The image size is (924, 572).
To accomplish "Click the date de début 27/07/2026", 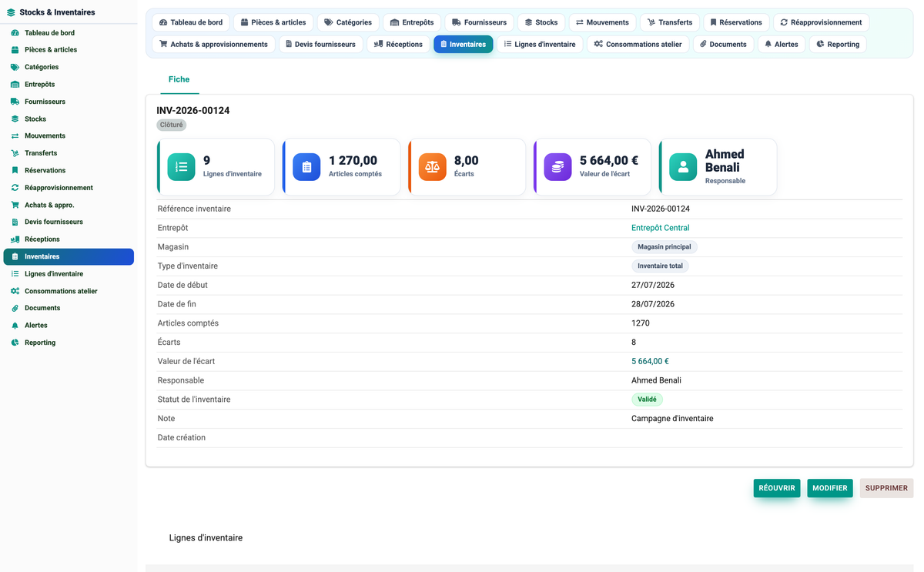I will point(653,285).
